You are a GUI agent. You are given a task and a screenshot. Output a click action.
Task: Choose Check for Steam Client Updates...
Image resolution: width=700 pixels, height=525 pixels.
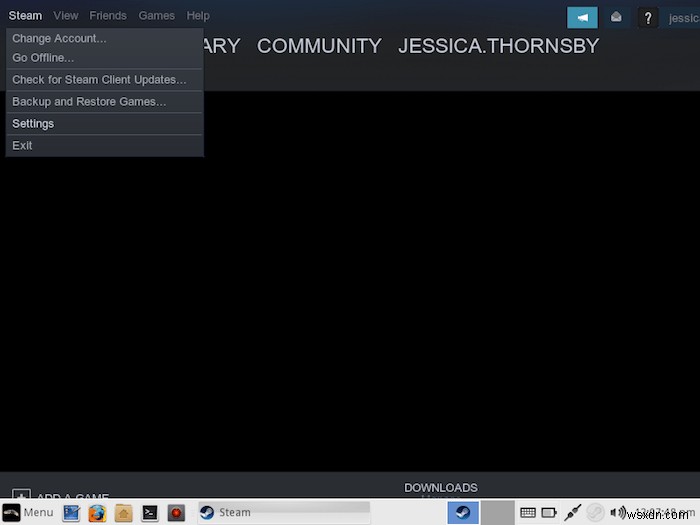click(104, 80)
